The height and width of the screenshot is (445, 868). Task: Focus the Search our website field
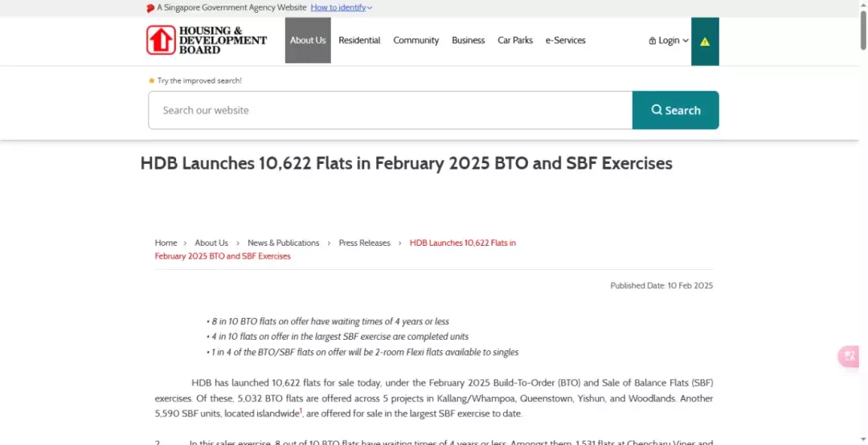tap(391, 110)
